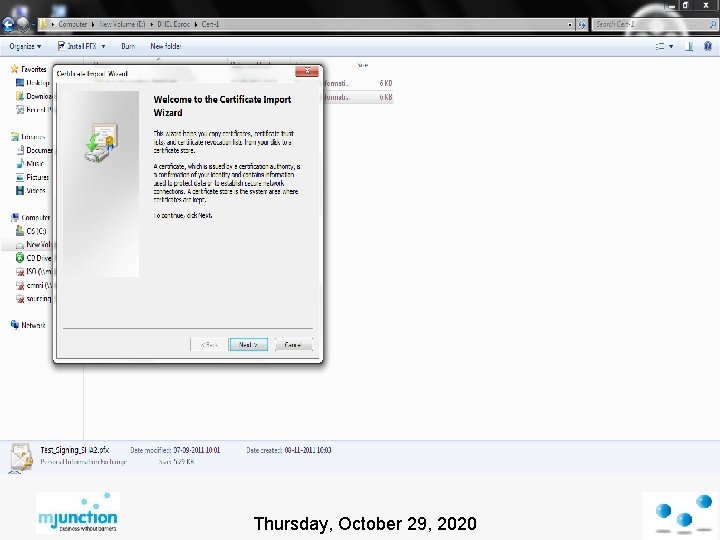Select Computer in the address breadcrumb

(73, 24)
